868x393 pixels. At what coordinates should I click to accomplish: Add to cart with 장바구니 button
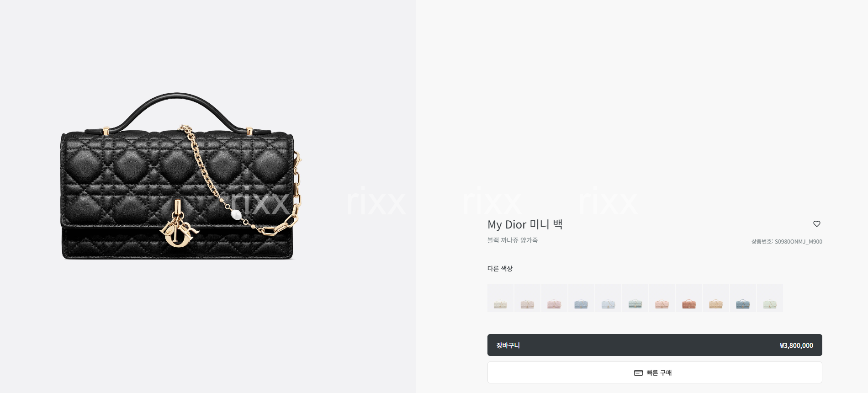click(655, 345)
